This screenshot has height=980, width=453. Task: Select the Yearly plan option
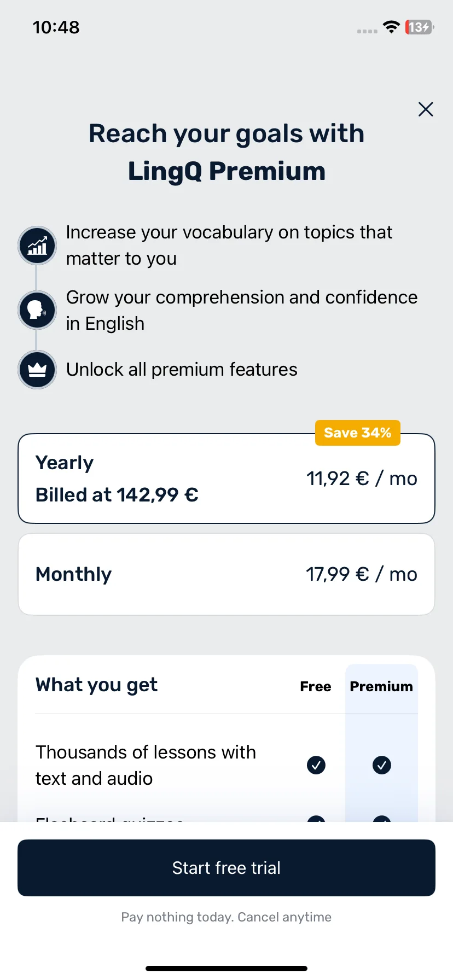(x=226, y=479)
